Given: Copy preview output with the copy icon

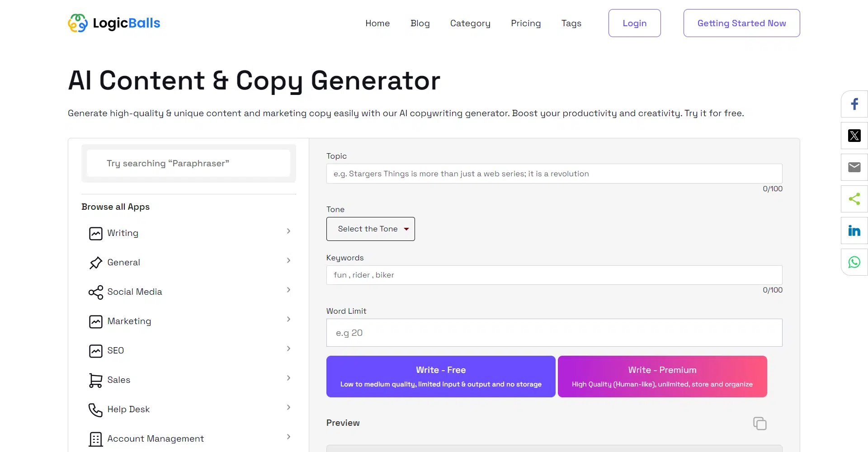Looking at the screenshot, I should [759, 424].
